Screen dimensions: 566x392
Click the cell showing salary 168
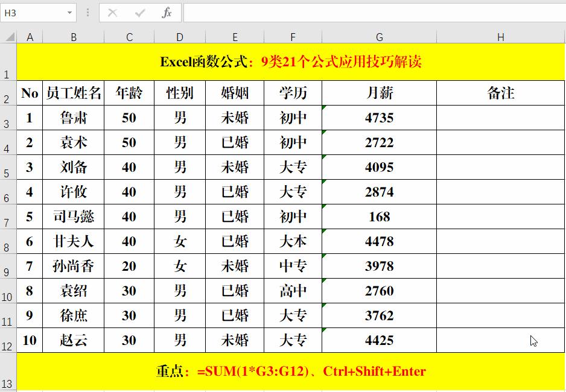pyautogui.click(x=379, y=217)
